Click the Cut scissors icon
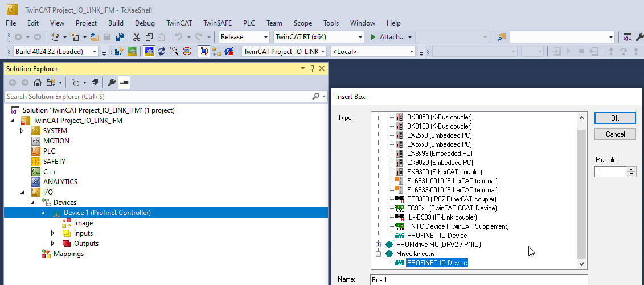This screenshot has height=285, width=644. pyautogui.click(x=137, y=37)
